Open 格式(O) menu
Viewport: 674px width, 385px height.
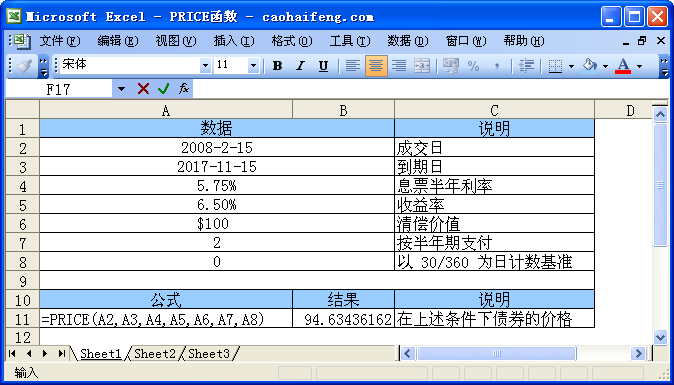(292, 41)
